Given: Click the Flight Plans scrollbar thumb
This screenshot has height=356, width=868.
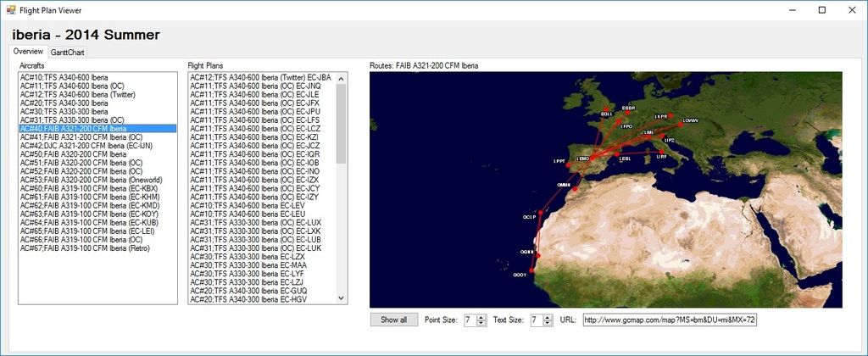Looking at the screenshot, I should coord(341,124).
